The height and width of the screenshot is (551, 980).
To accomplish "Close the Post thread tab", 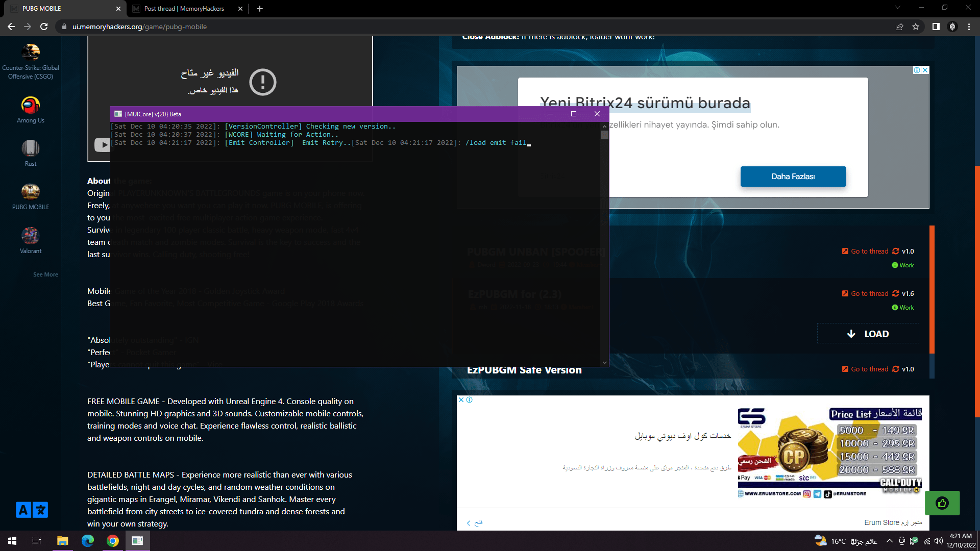I will tap(240, 9).
